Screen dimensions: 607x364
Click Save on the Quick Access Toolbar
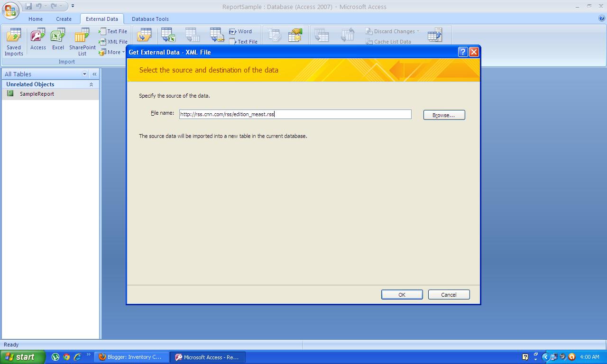coord(28,6)
